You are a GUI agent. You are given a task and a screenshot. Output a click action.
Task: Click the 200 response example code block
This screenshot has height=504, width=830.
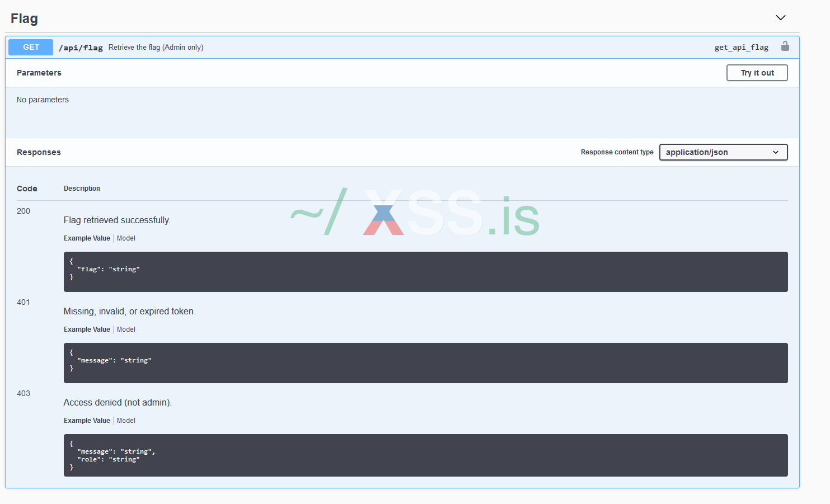point(426,272)
